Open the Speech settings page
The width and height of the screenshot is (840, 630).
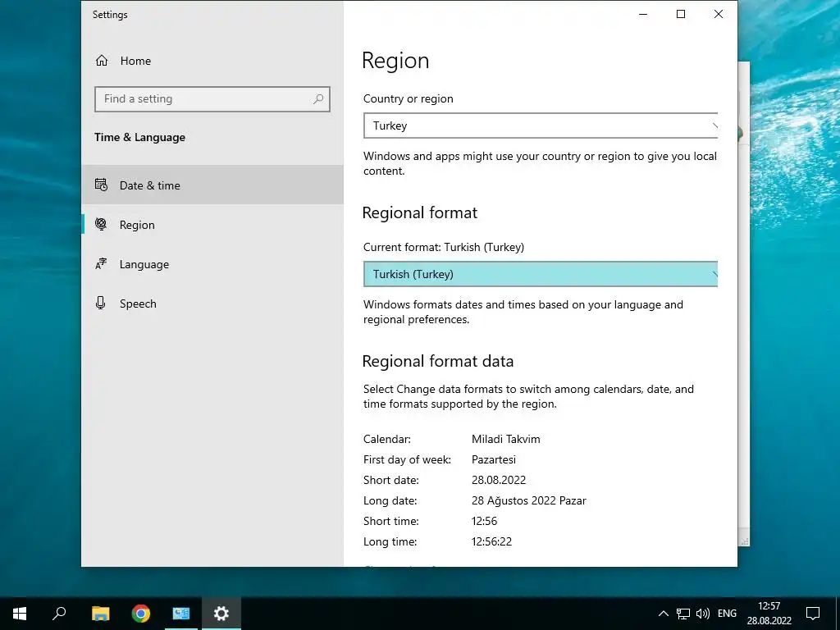212,304
